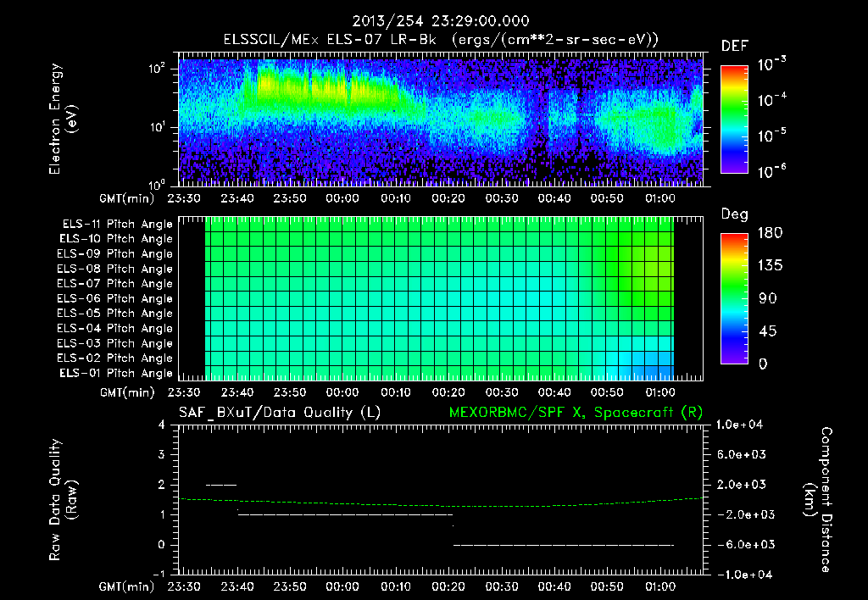Viewport: 868px width, 600px height.
Task: Click the ELS-04 Pitch Angle row label
Action: pyautogui.click(x=115, y=329)
